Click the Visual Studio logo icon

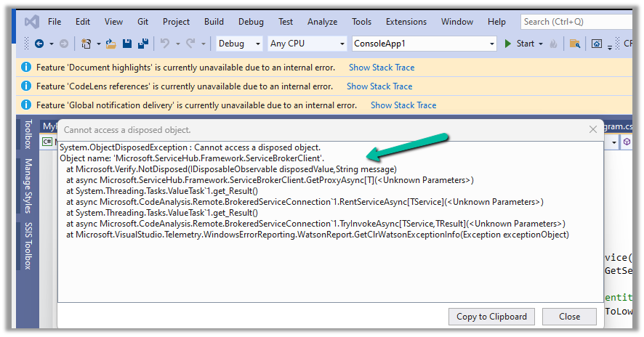coord(31,22)
